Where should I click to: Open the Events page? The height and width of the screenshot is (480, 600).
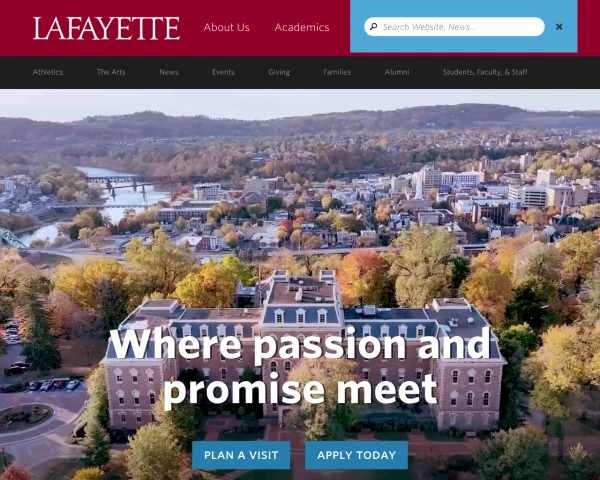coord(223,72)
